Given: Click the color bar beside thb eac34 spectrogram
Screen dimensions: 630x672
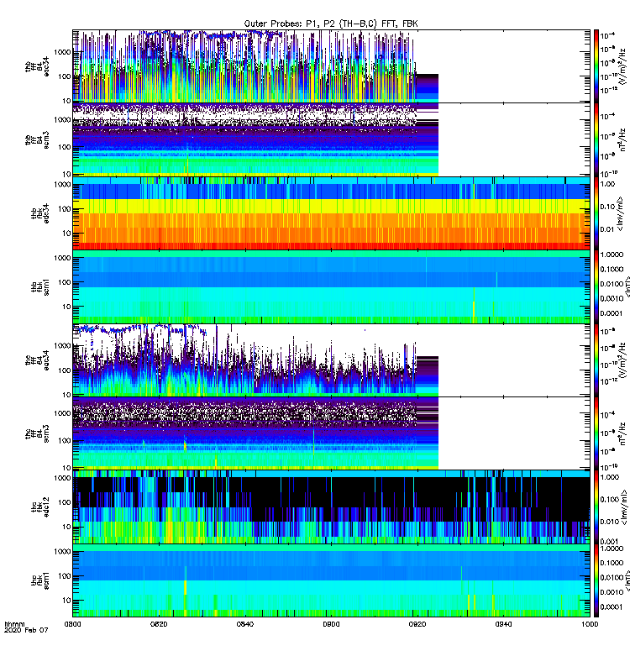Looking at the screenshot, I should [x=596, y=66].
